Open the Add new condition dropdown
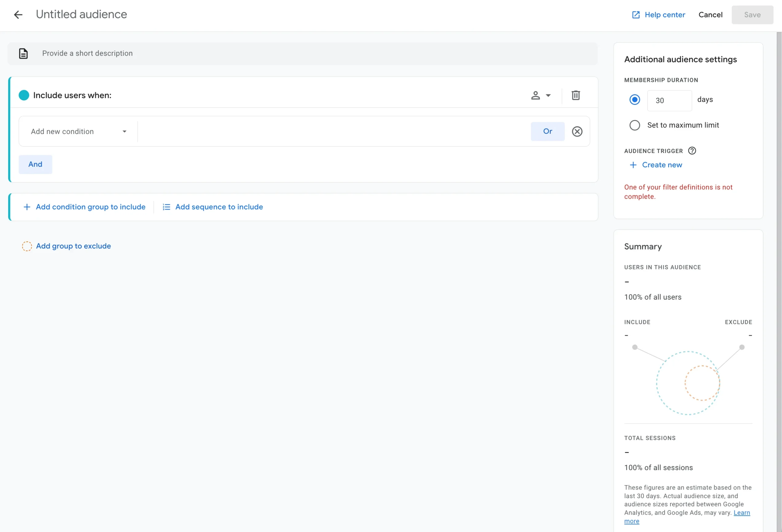This screenshot has width=782, height=532. (x=63, y=131)
